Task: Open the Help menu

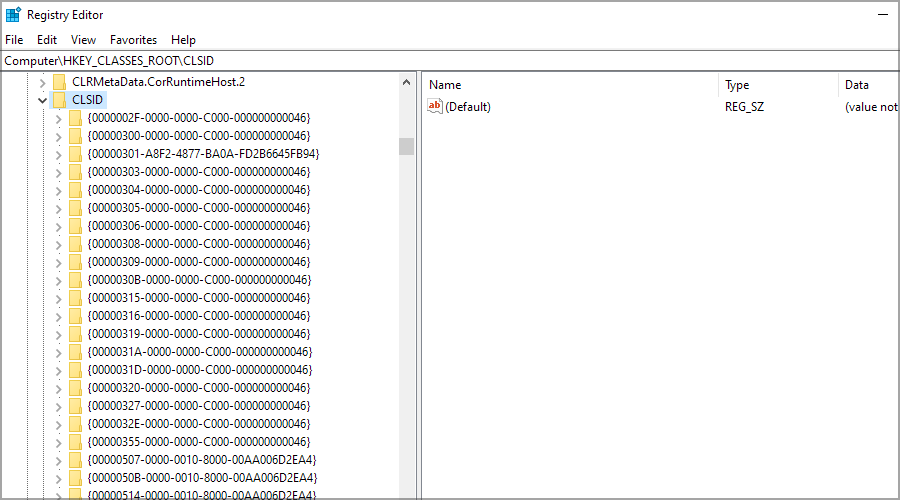Action: coord(183,40)
